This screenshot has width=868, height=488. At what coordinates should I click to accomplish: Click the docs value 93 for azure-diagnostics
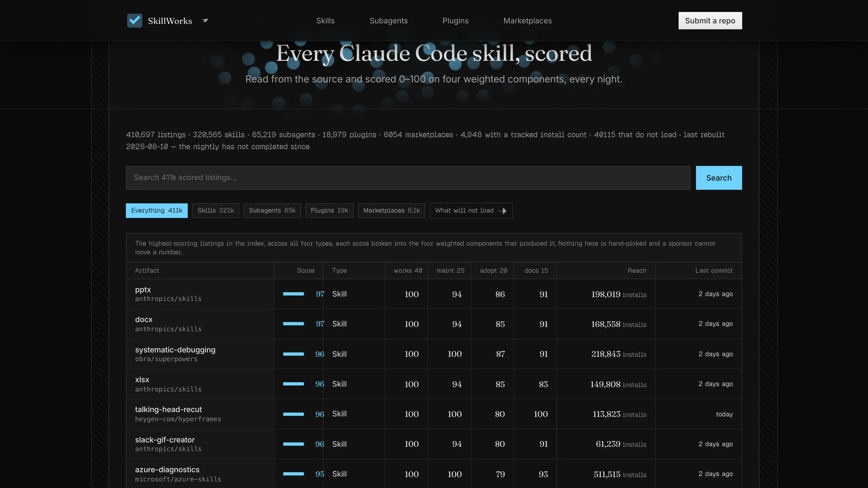click(x=543, y=474)
